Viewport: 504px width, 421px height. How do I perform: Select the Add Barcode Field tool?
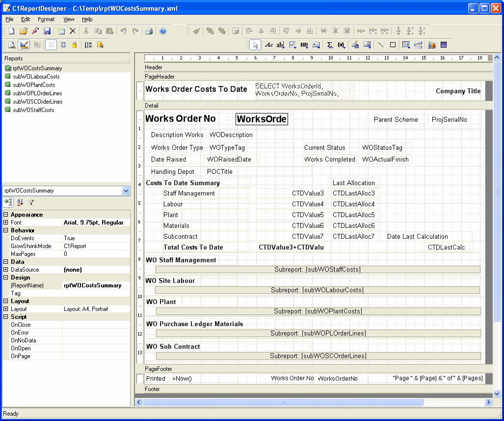pos(304,45)
